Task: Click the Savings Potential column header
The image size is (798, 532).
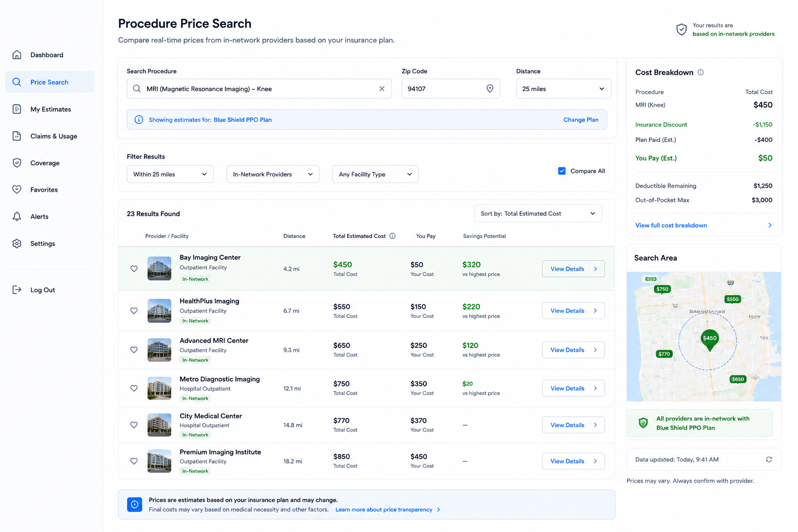Action: [484, 236]
